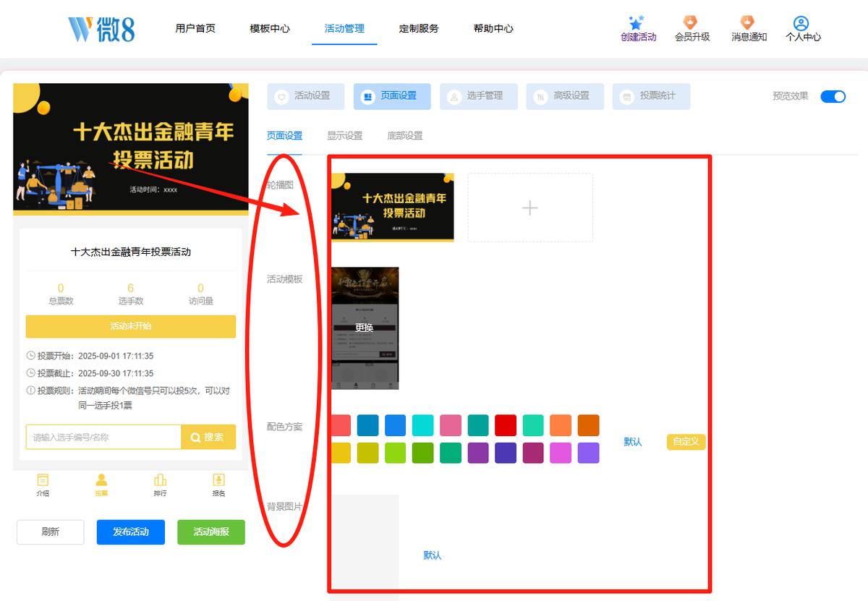Open 模板中心 in the top navigation
Viewport: 868px width, 601px height.
pyautogui.click(x=270, y=29)
